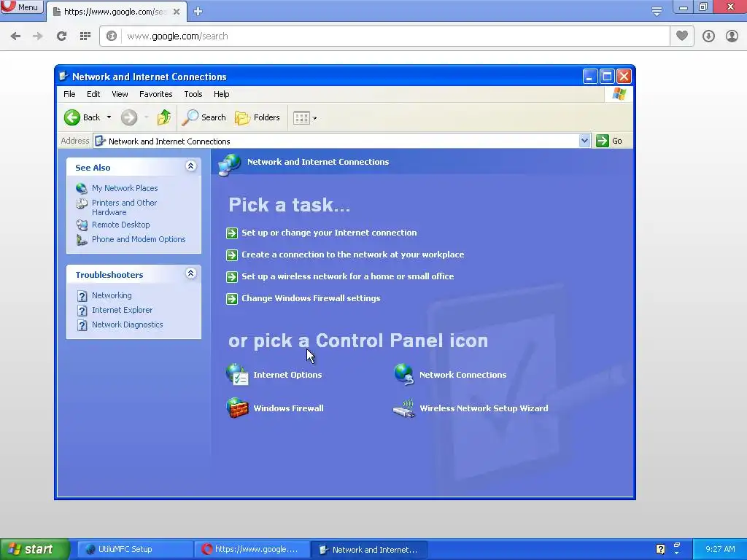Click the browser address bar URL
The height and width of the screenshot is (560, 747).
[x=177, y=36]
